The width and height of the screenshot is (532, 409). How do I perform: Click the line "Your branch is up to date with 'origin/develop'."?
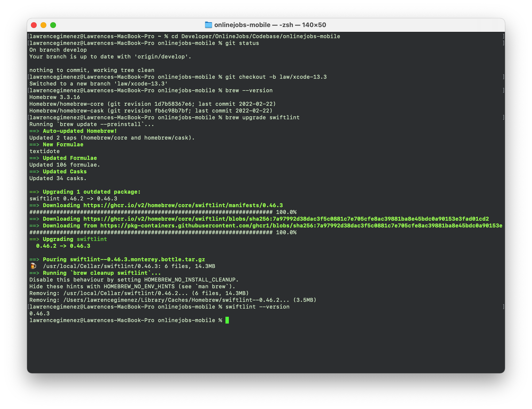[x=110, y=57]
